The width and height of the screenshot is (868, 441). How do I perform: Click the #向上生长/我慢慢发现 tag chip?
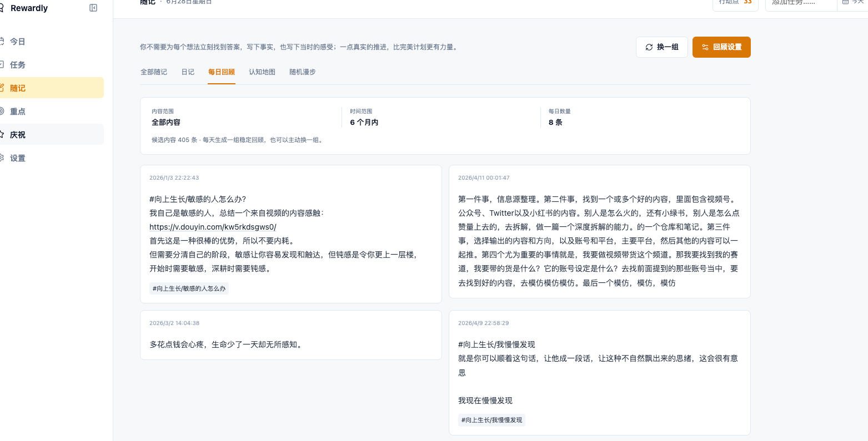[x=492, y=420]
